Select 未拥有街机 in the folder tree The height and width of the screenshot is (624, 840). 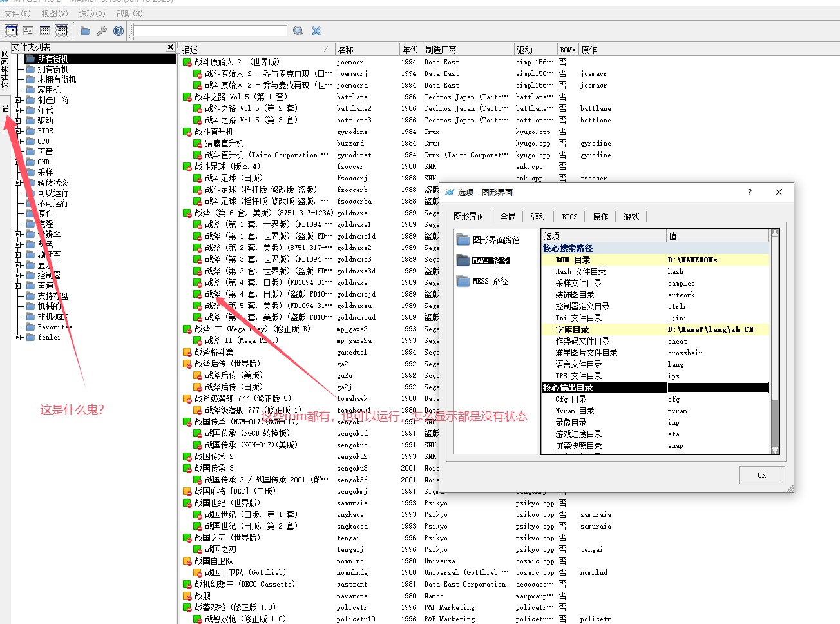point(57,79)
